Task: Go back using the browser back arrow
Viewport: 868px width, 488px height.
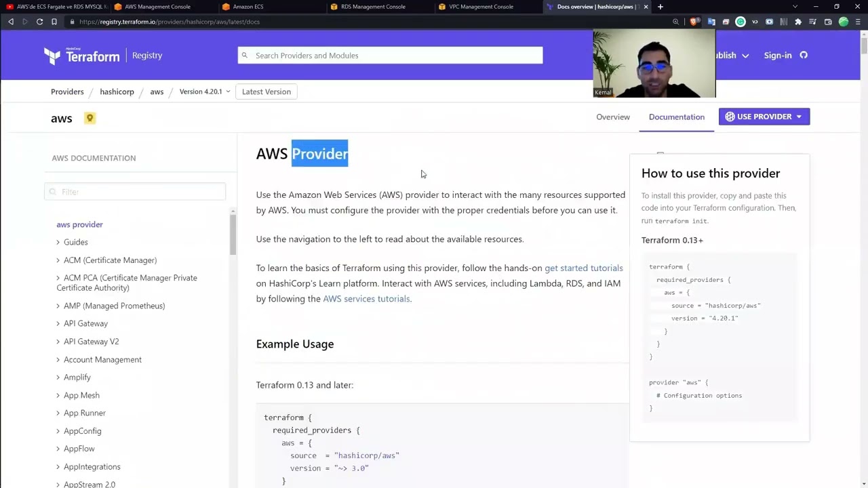Action: coord(11,22)
